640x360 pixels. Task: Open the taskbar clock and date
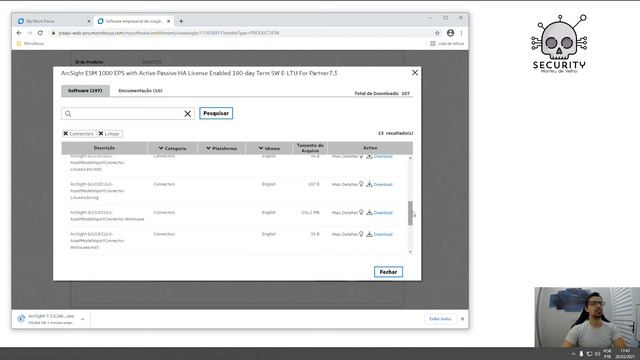coord(624,354)
